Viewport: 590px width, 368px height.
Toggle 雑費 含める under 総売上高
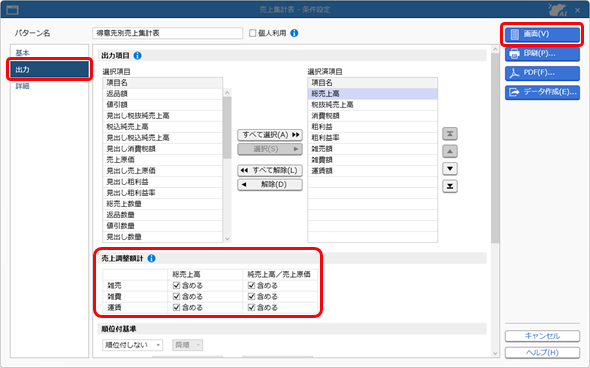(176, 297)
